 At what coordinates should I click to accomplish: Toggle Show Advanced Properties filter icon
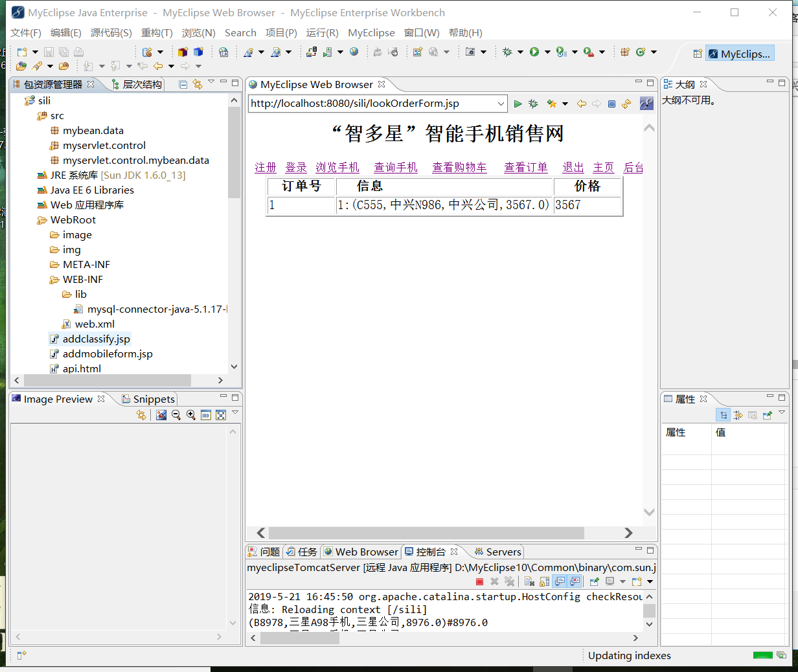point(738,415)
